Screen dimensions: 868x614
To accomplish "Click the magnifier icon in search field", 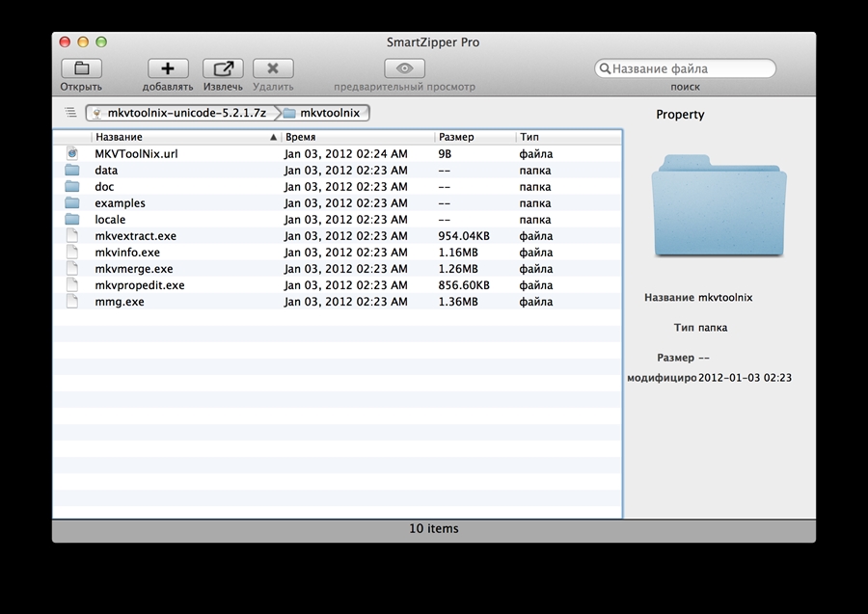I will coord(605,68).
